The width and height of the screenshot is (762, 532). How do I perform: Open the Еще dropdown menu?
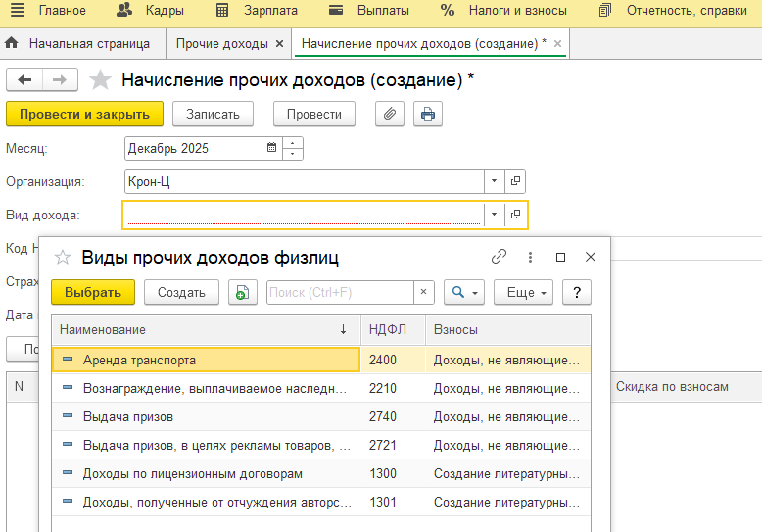click(x=524, y=292)
